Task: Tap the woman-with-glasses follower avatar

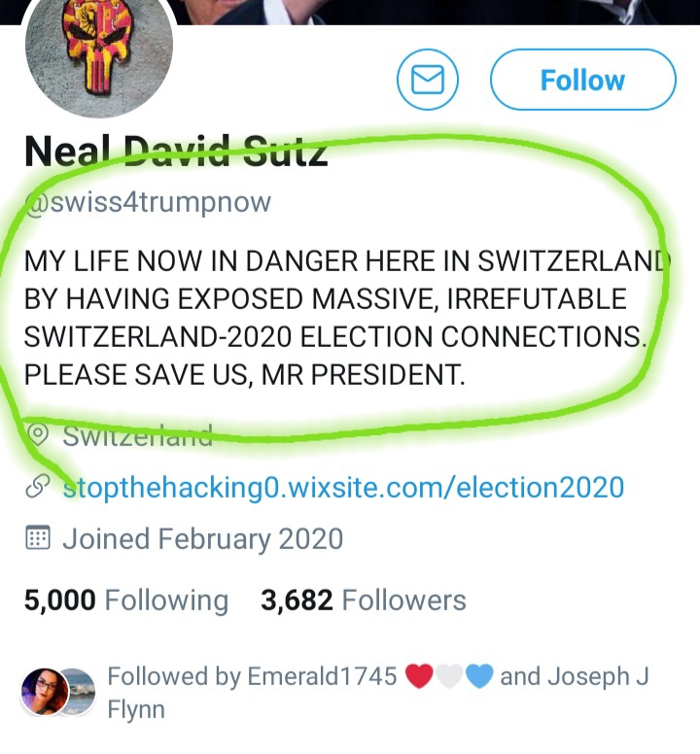Action: point(44,690)
